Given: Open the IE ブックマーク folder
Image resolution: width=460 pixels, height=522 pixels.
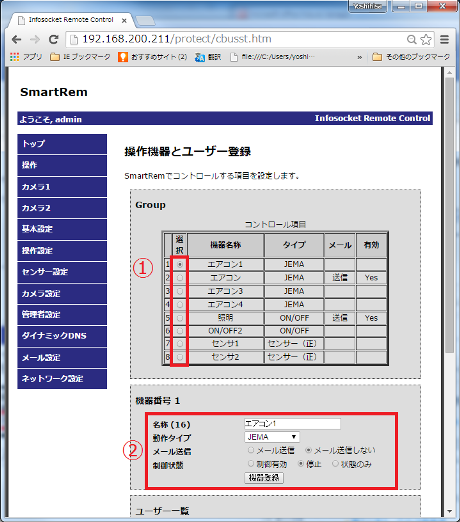Looking at the screenshot, I should click(x=80, y=57).
